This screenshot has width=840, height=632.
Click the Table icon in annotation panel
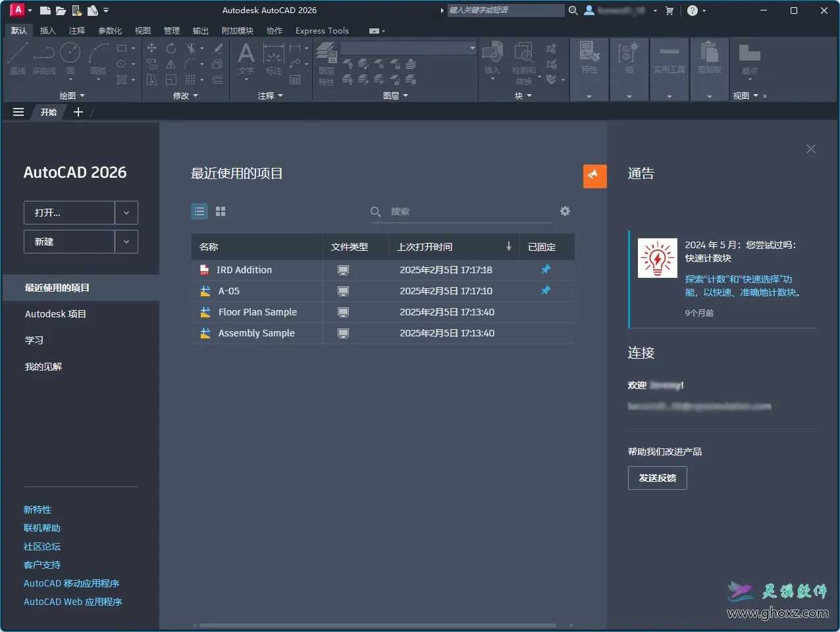pos(295,80)
